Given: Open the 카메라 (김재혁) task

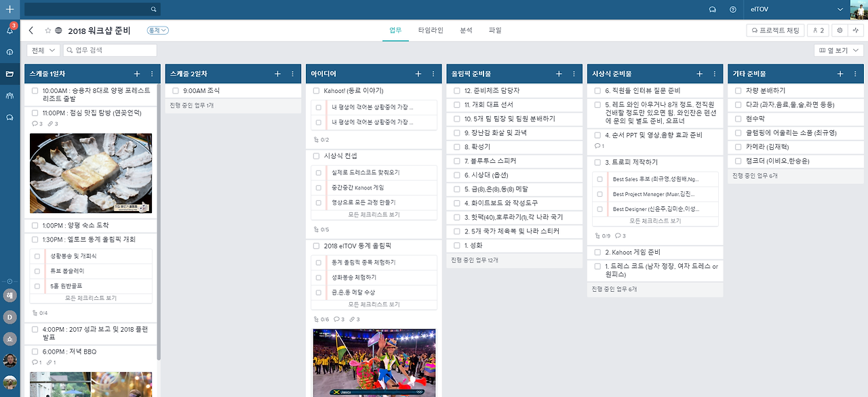Looking at the screenshot, I should pyautogui.click(x=795, y=147).
